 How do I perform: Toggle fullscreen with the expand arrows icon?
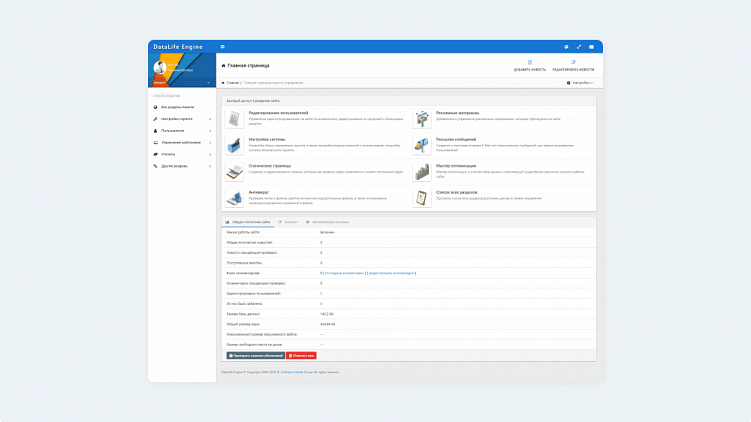(x=579, y=47)
